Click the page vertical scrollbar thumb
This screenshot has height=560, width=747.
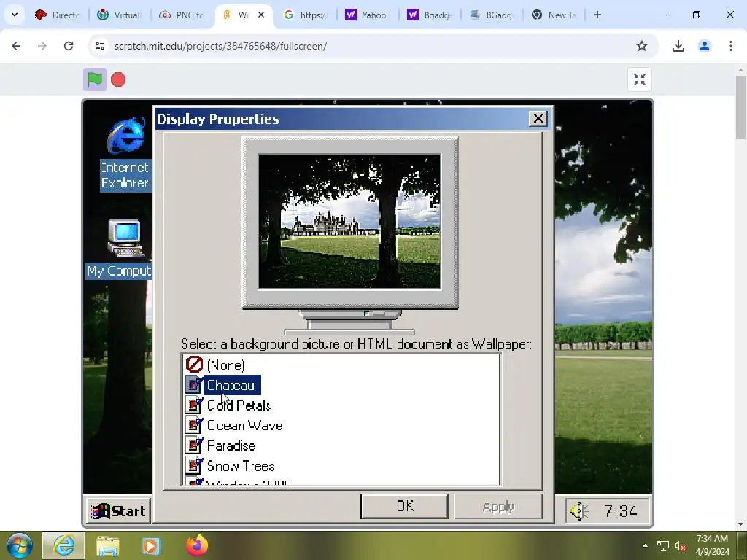741,107
